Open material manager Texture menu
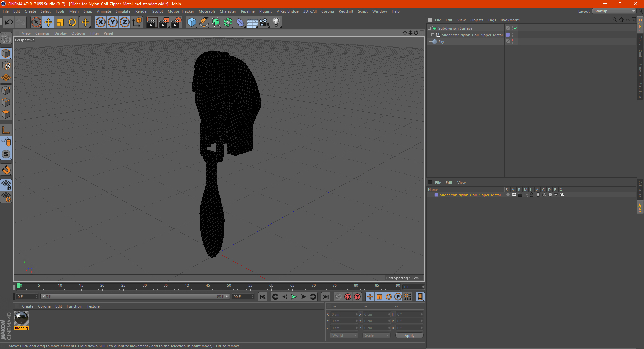The width and height of the screenshot is (644, 349). click(93, 306)
